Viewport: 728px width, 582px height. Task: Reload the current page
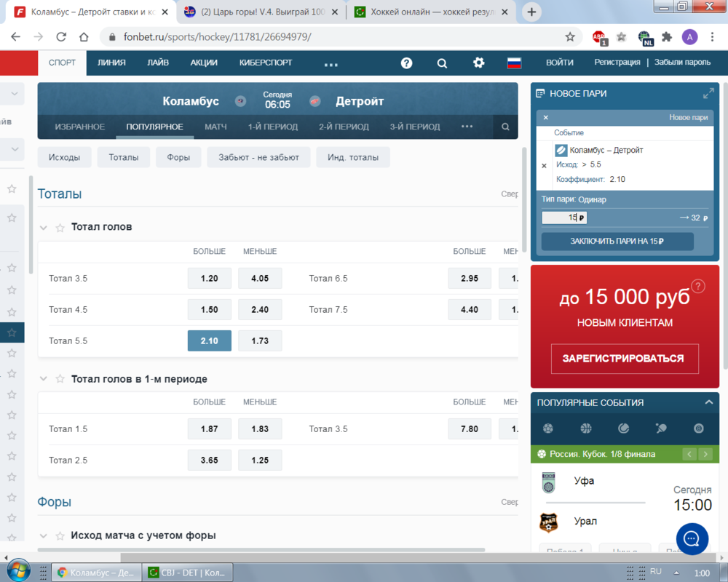(61, 36)
